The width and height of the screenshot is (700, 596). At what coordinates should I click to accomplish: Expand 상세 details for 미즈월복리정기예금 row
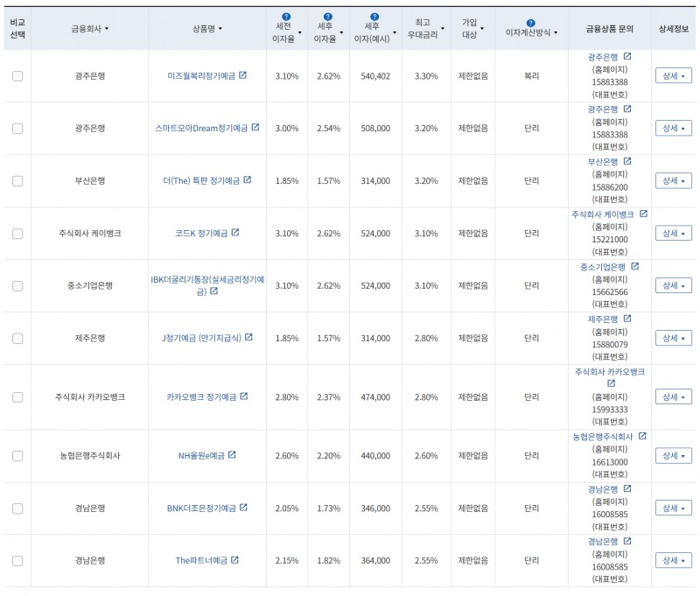pyautogui.click(x=673, y=76)
